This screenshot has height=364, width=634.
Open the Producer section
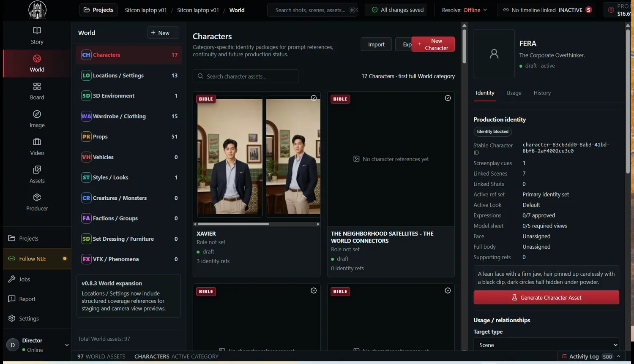coord(37,202)
